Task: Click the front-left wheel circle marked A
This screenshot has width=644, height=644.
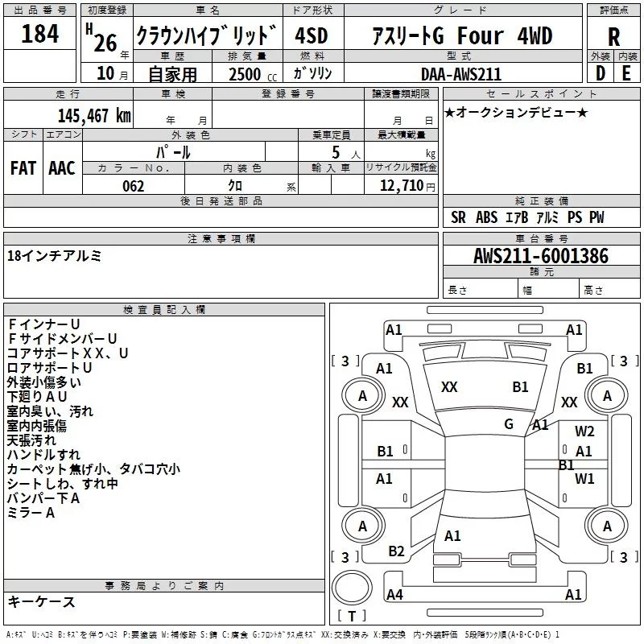Action: click(362, 395)
